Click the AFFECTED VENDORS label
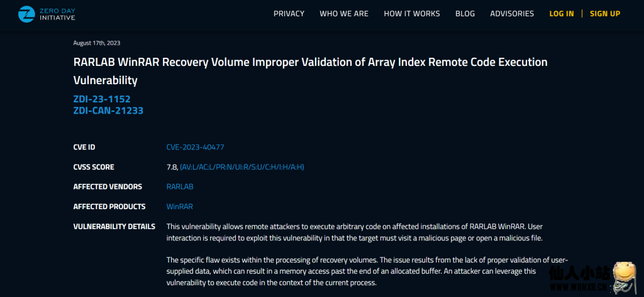Screen dimensions: 644x297 pos(108,186)
